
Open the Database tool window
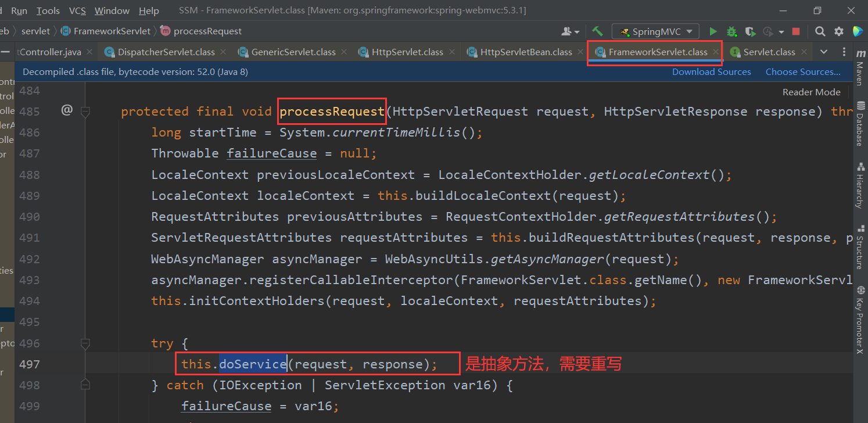click(860, 123)
